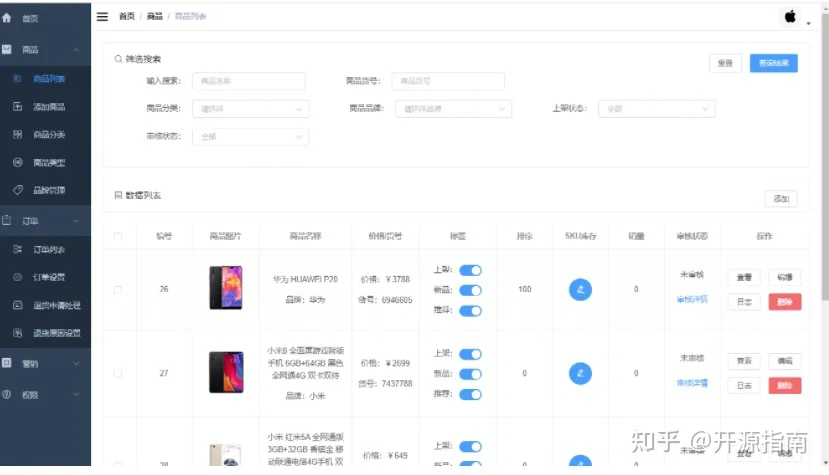Check the row 27 checkbox
The image size is (829, 475).
[118, 373]
